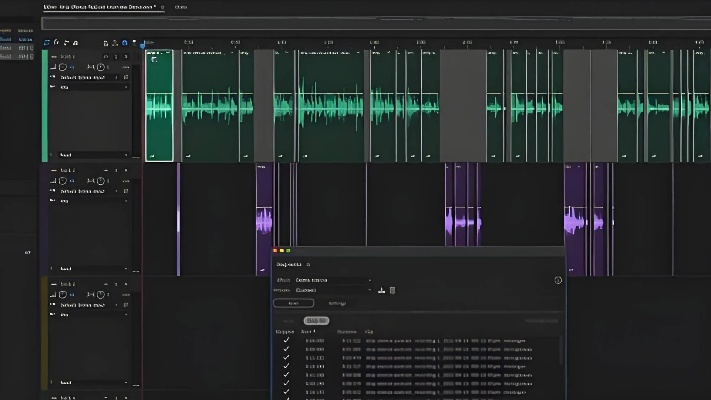Toggle the second row checkbox in diagnostics list
711x400 pixels.
(x=286, y=348)
